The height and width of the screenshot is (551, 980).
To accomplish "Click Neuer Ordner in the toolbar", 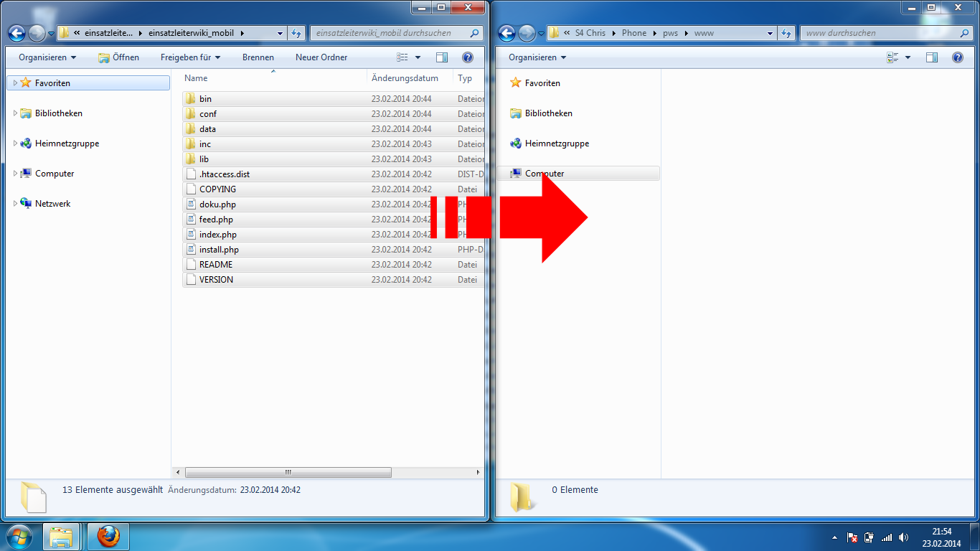I will point(321,57).
